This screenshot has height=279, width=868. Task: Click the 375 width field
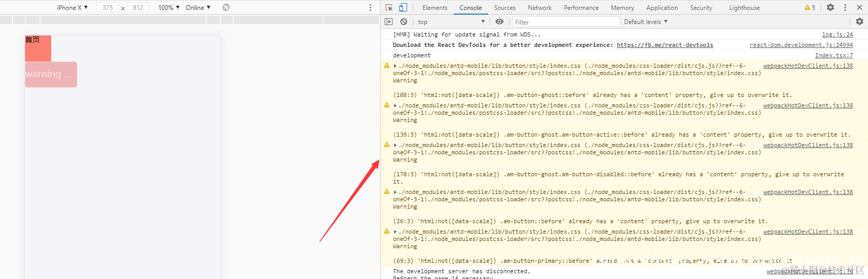pyautogui.click(x=108, y=7)
